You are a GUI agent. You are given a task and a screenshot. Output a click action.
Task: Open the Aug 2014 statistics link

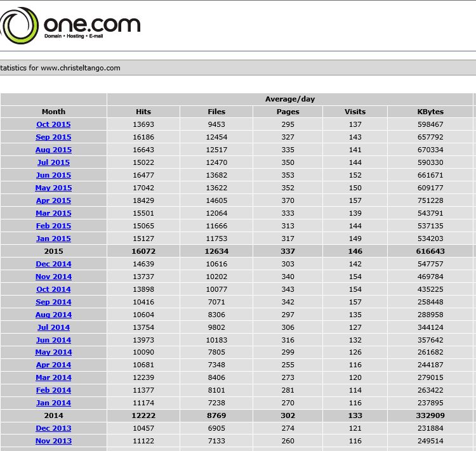pos(53,315)
